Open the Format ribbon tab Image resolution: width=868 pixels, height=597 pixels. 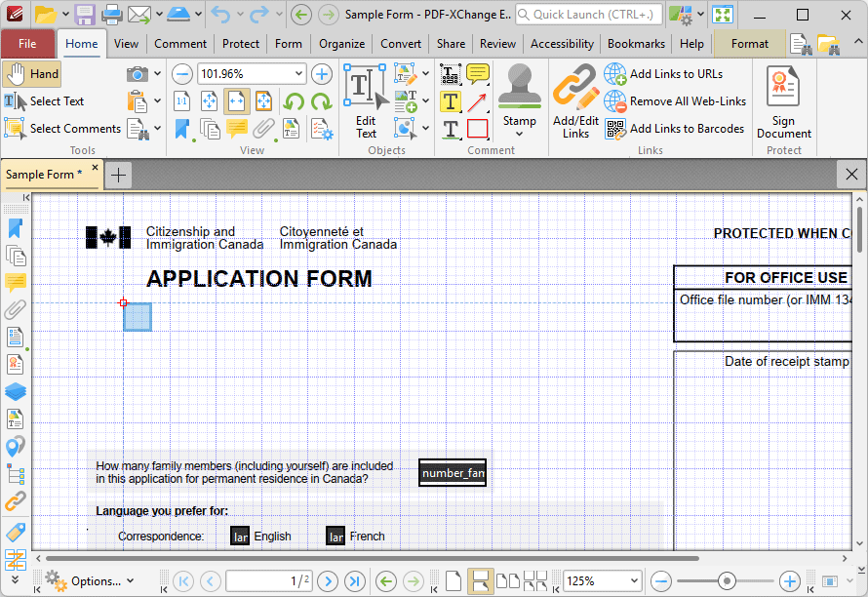point(750,44)
